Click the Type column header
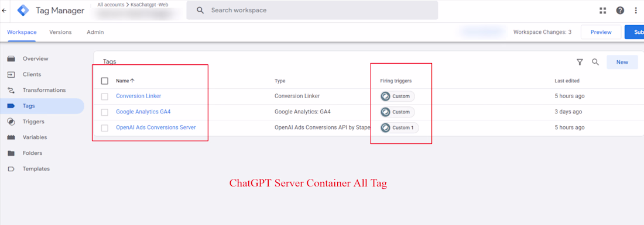 [x=280, y=81]
